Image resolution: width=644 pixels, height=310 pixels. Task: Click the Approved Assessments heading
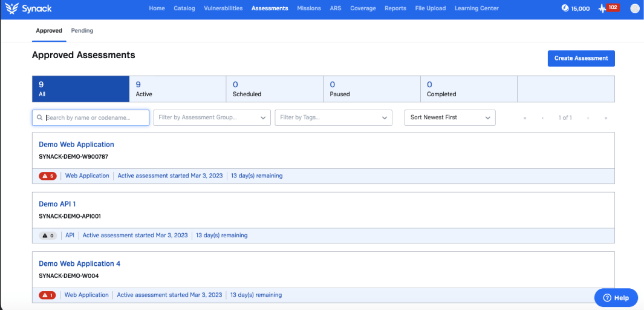pyautogui.click(x=84, y=55)
